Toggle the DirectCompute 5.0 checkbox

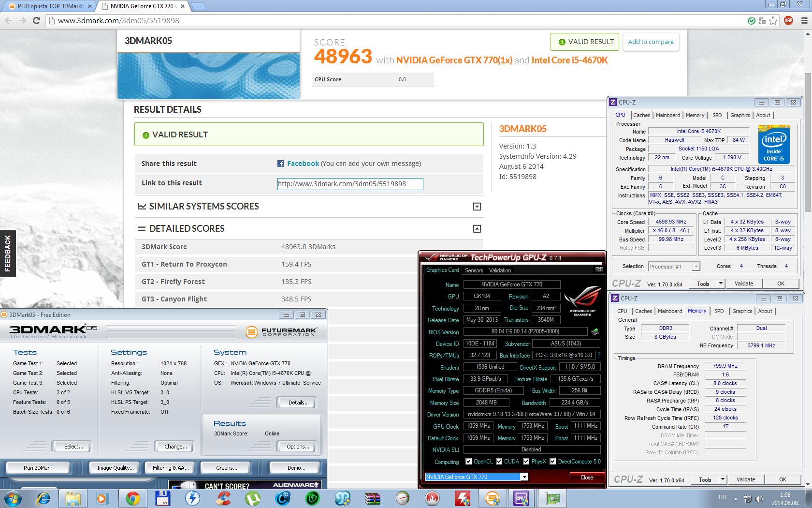coord(553,462)
